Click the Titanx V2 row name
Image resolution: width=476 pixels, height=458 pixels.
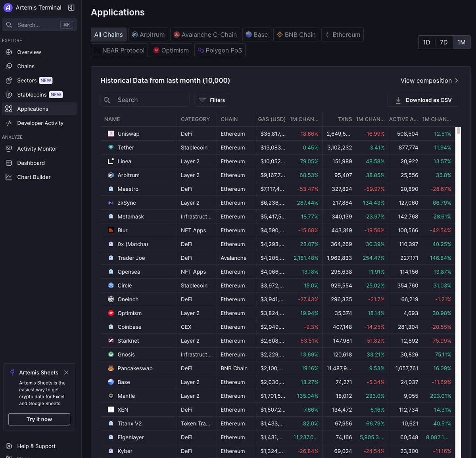[x=130, y=424]
